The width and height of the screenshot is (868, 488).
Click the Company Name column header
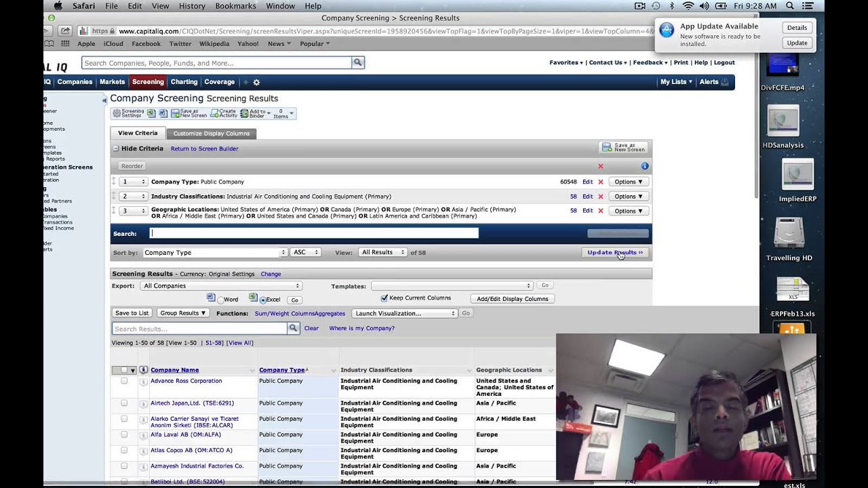tap(174, 370)
